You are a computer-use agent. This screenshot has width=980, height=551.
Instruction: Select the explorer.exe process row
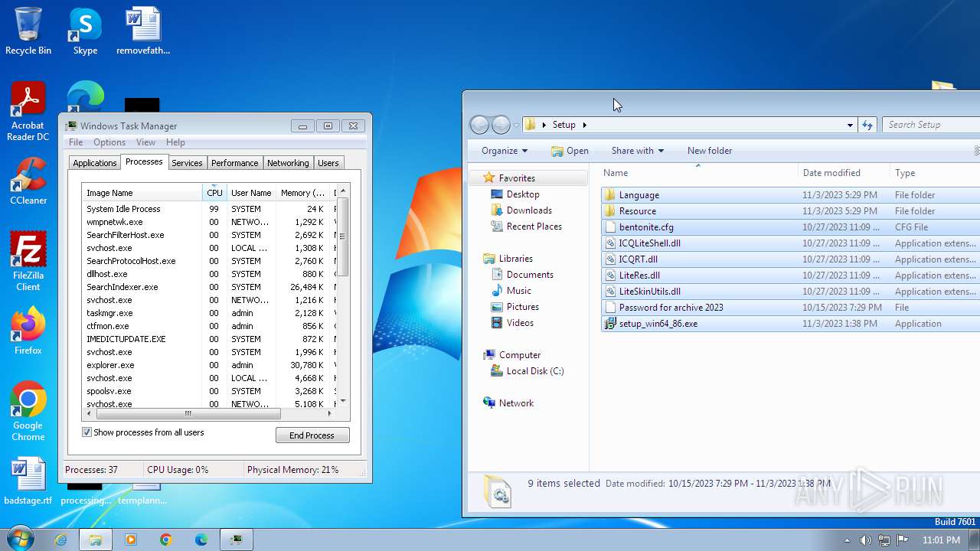(x=210, y=365)
